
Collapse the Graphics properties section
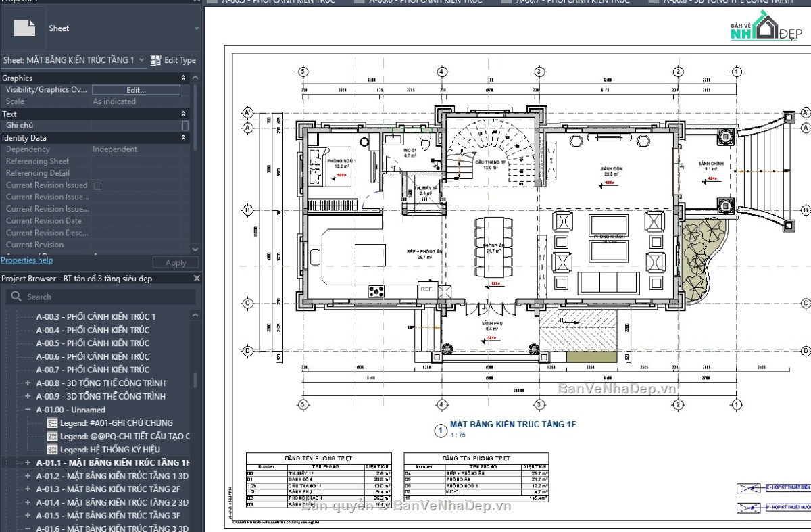click(x=183, y=78)
